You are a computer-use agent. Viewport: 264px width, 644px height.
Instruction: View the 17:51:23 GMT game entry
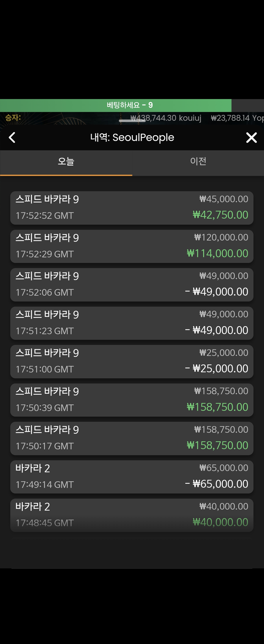[132, 323]
